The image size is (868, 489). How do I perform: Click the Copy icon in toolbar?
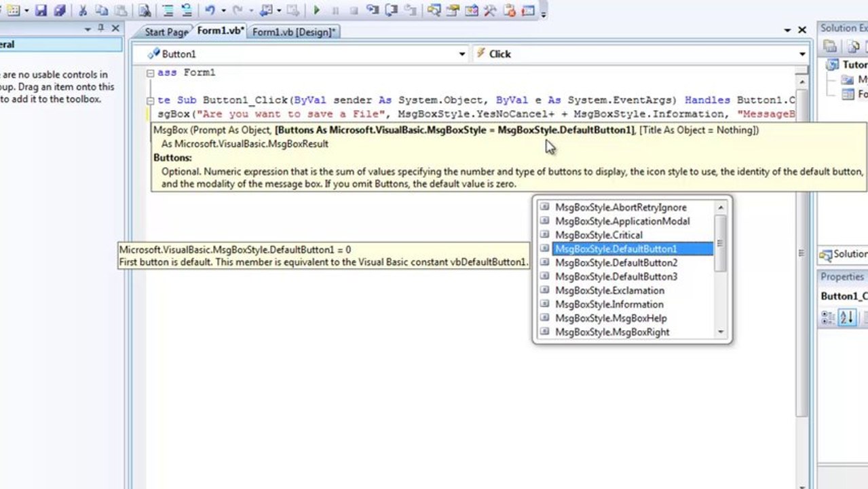(102, 10)
